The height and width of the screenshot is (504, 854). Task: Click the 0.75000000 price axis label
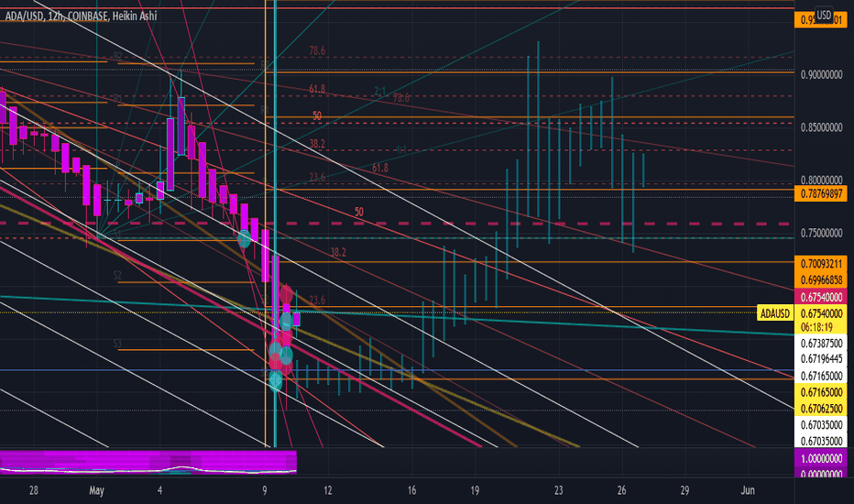coord(821,233)
